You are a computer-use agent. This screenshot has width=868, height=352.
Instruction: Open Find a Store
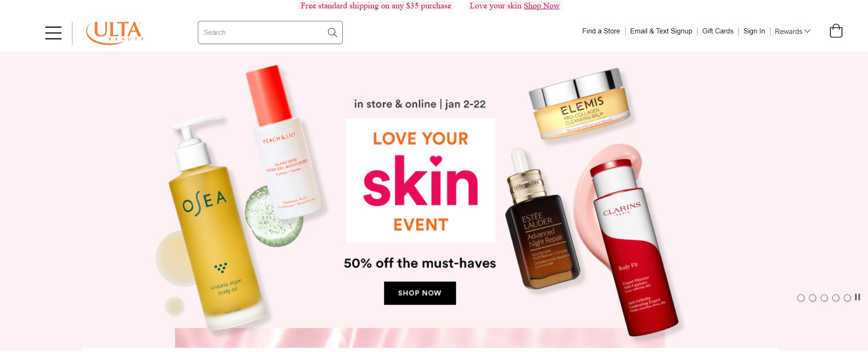[601, 31]
